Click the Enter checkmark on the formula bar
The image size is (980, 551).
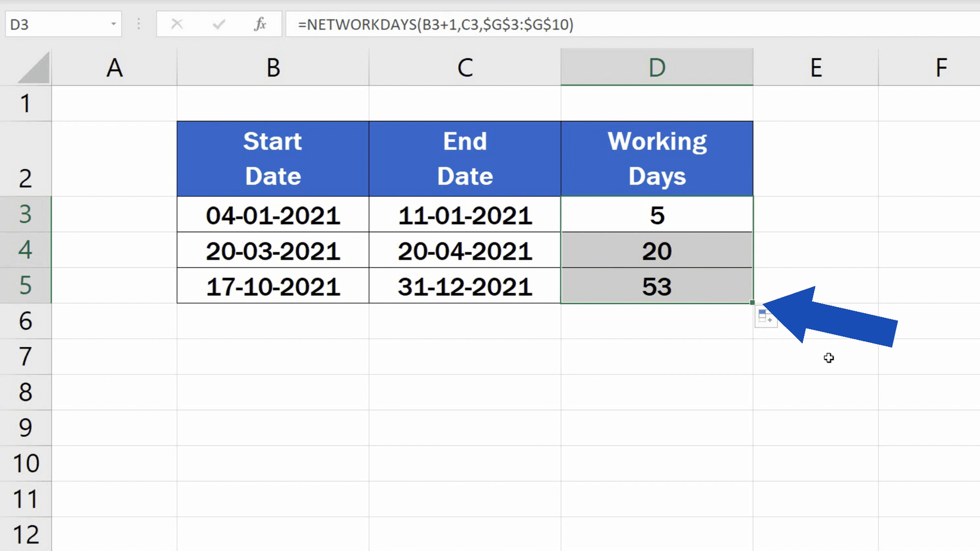(x=218, y=24)
